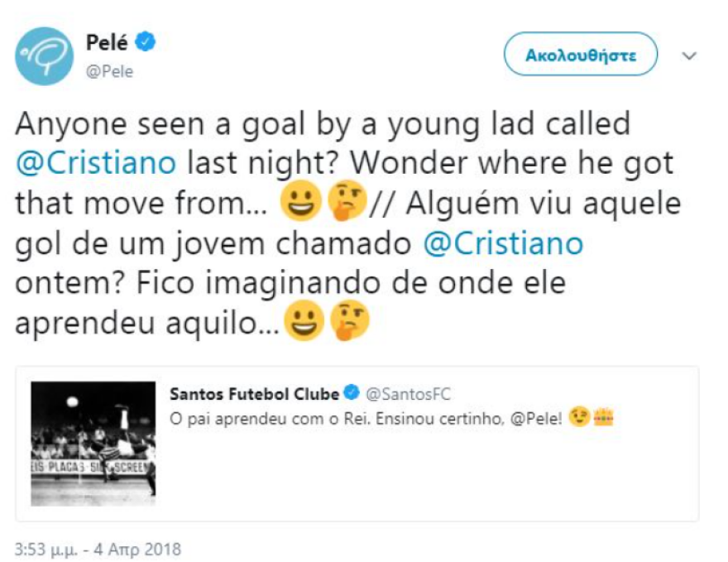728x562 pixels.
Task: Click the winking emoji in quoted tweet
Action: coord(579,418)
